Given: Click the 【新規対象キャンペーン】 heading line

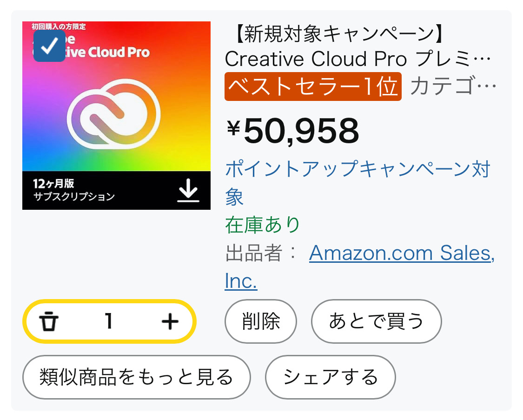Looking at the screenshot, I should click(x=335, y=33).
